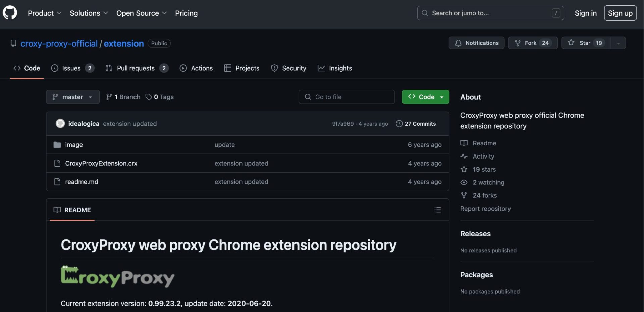Click the file icon beside CroxyProxyExtension.crx
The height and width of the screenshot is (312, 644).
click(x=57, y=163)
